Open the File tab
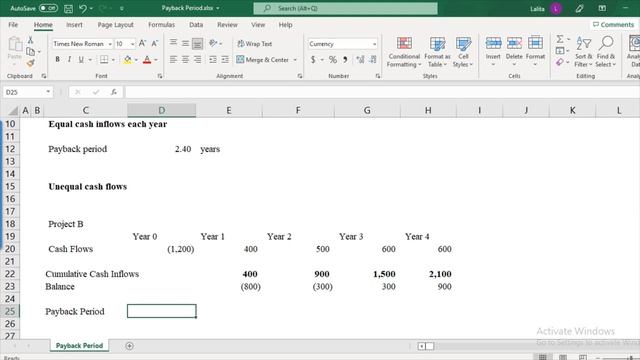The image size is (640, 360). click(13, 24)
